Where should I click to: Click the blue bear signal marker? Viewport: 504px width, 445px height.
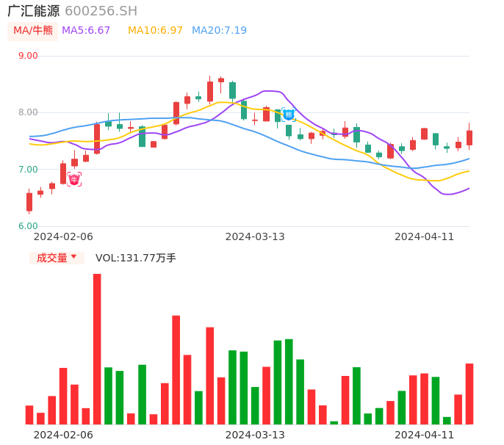pyautogui.click(x=289, y=115)
